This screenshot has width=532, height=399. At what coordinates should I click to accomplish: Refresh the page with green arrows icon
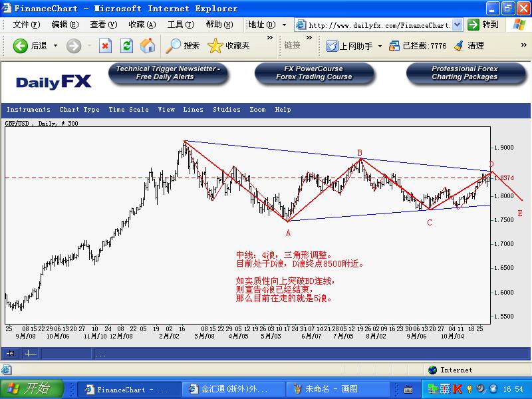[x=126, y=46]
